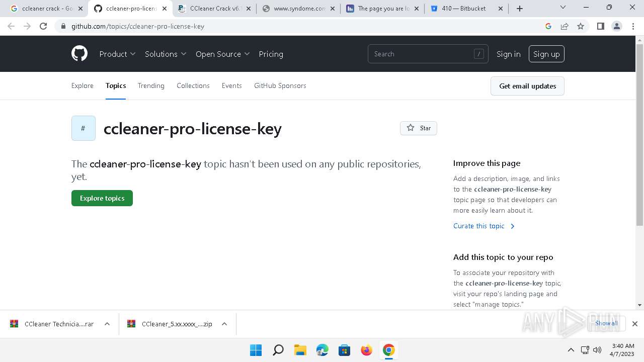This screenshot has height=362, width=644.
Task: Switch to Trending tab
Action: point(151,85)
